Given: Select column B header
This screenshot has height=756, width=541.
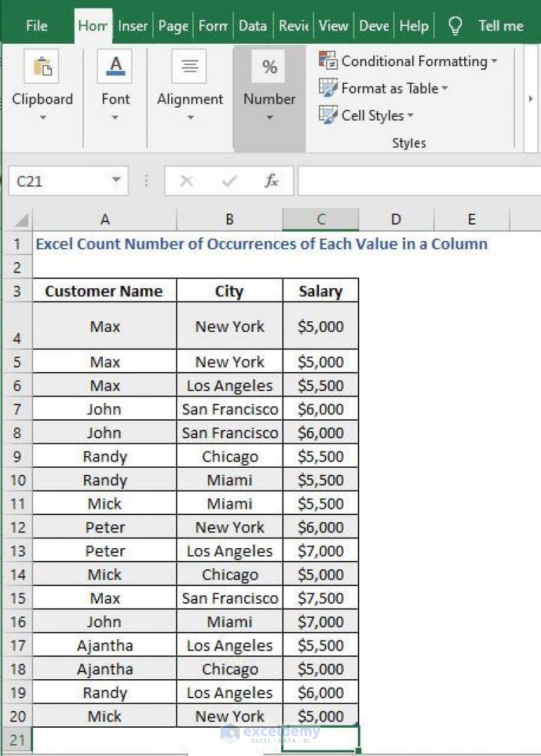Looking at the screenshot, I should point(230,220).
